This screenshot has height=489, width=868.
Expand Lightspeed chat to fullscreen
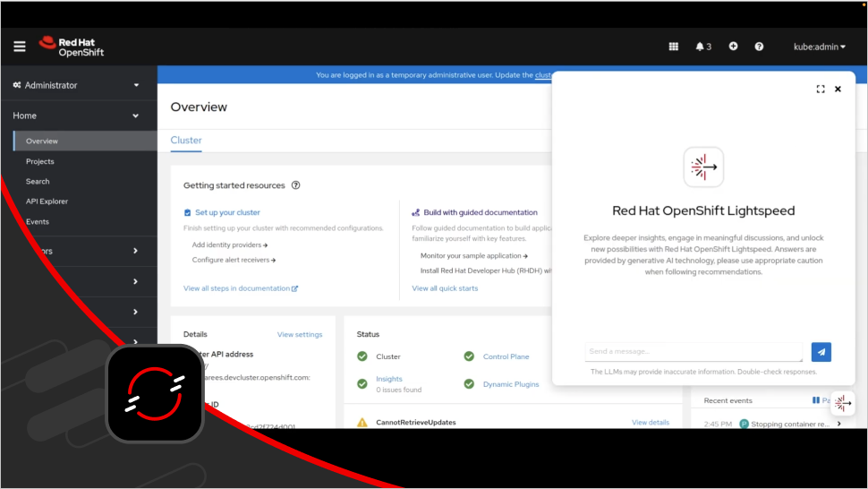click(x=821, y=90)
